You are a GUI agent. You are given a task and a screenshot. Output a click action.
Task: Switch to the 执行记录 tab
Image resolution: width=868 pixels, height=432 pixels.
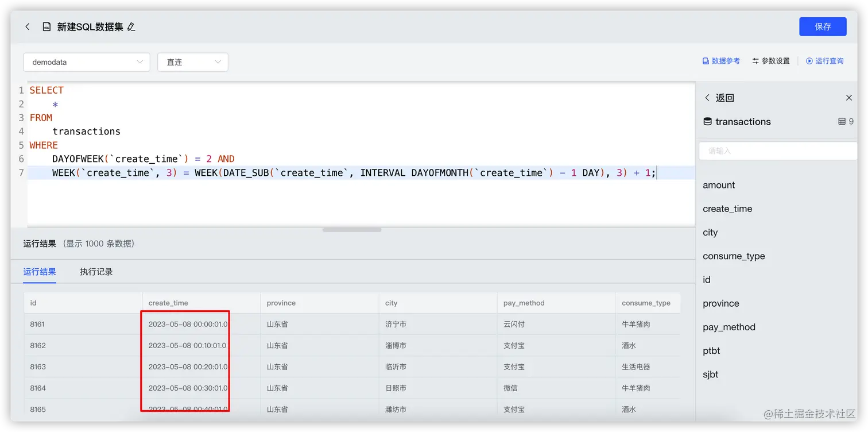pyautogui.click(x=96, y=272)
